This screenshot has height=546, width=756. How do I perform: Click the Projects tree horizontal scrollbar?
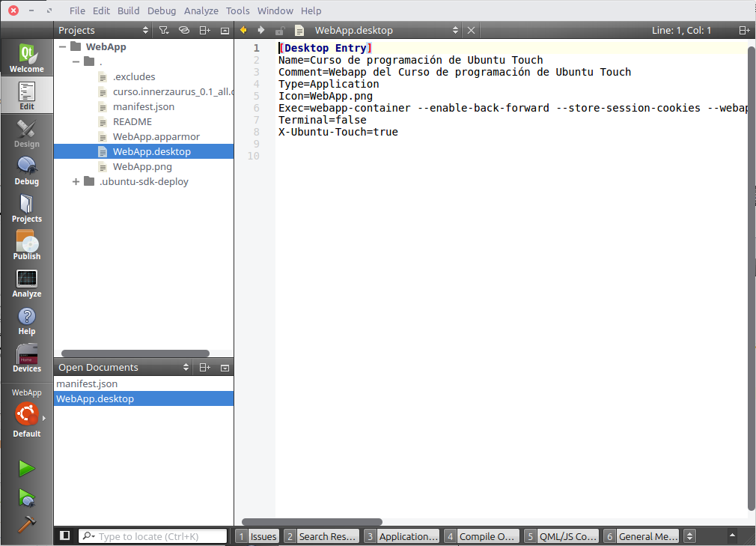click(x=135, y=354)
